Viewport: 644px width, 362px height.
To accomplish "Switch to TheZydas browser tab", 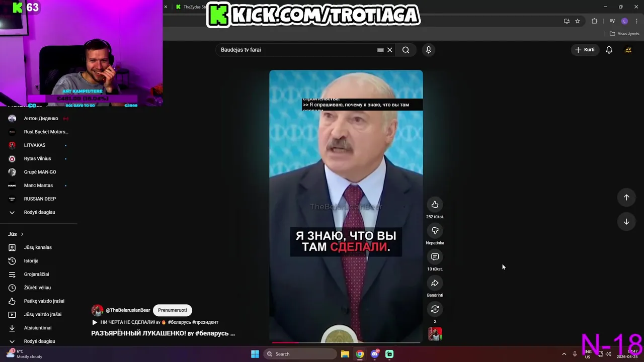I will [x=191, y=7].
